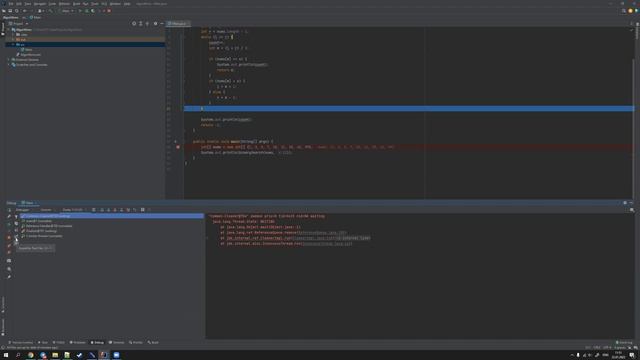Select the Main tab in the Debug tool window

coord(29,203)
